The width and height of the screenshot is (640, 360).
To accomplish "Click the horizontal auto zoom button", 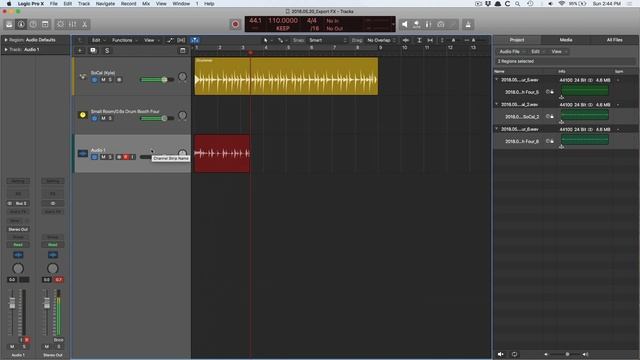I will 430,40.
